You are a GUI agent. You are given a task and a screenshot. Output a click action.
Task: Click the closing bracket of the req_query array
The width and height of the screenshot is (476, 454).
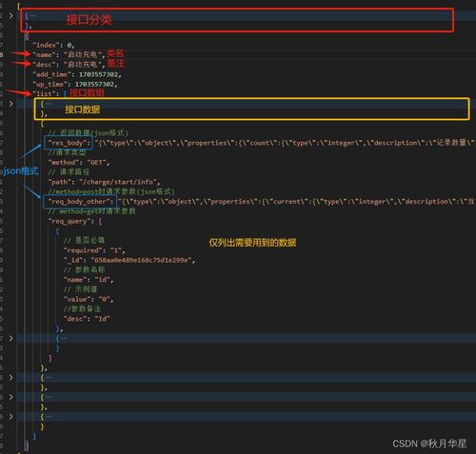pos(50,358)
